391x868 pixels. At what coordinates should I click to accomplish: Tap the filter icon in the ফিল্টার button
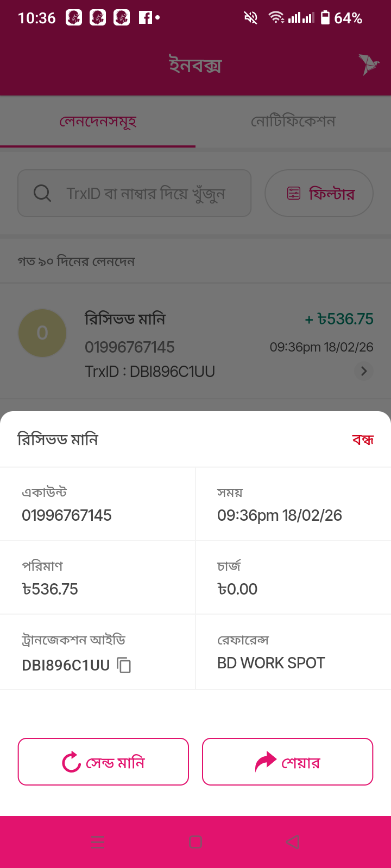[x=294, y=193]
